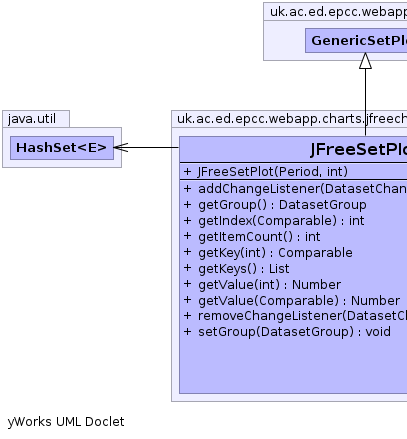Click the GenericSetPlot class node
407x439 pixels.
tap(356, 40)
